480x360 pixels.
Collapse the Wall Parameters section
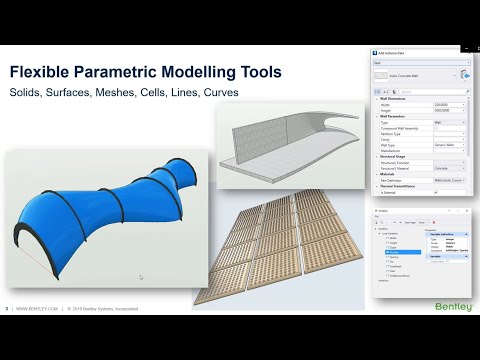[x=377, y=117]
